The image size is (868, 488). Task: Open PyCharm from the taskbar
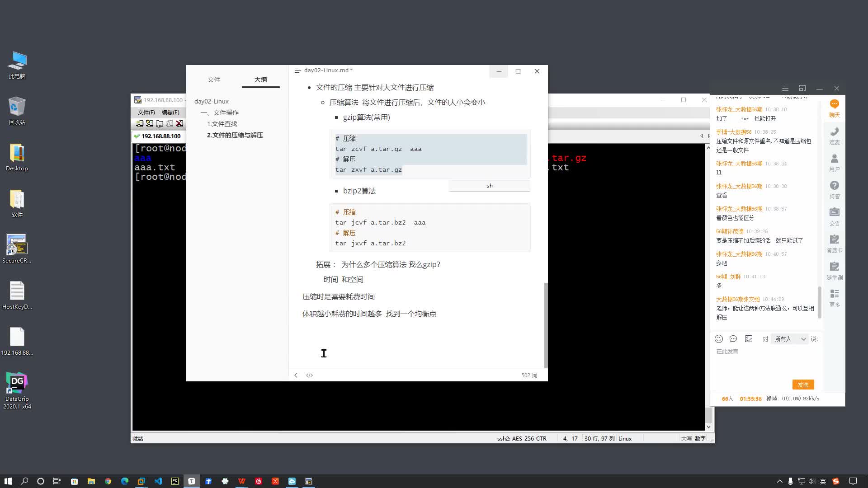(x=175, y=481)
